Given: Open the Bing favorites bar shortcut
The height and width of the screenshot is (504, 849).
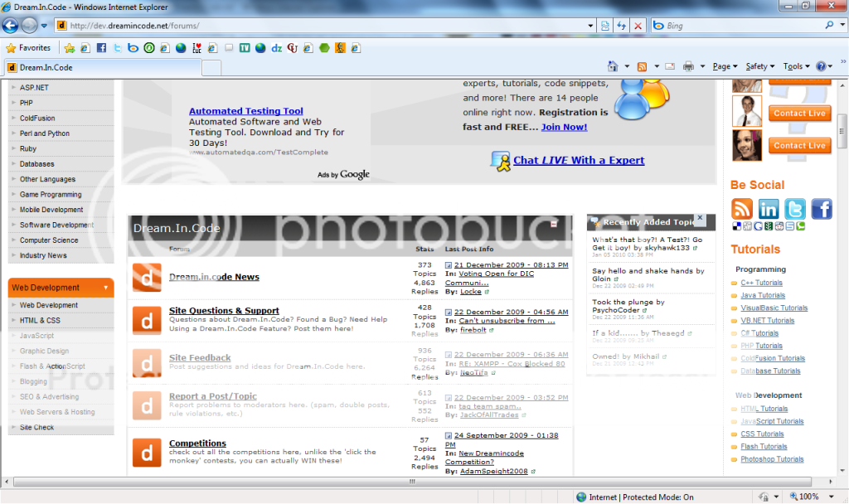Looking at the screenshot, I should 133,47.
